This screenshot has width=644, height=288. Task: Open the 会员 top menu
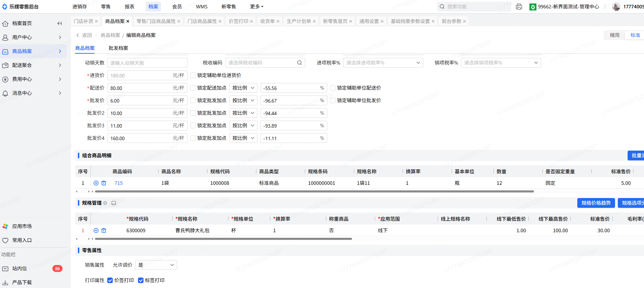(177, 7)
